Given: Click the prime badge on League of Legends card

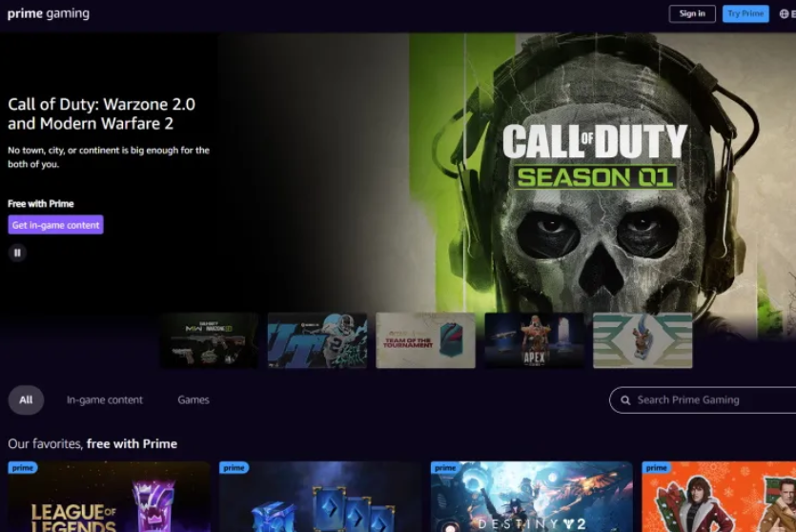Looking at the screenshot, I should click(23, 467).
